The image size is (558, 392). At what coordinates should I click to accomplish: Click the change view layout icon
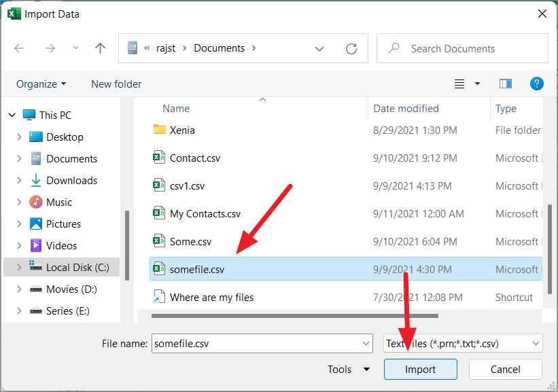coord(460,84)
